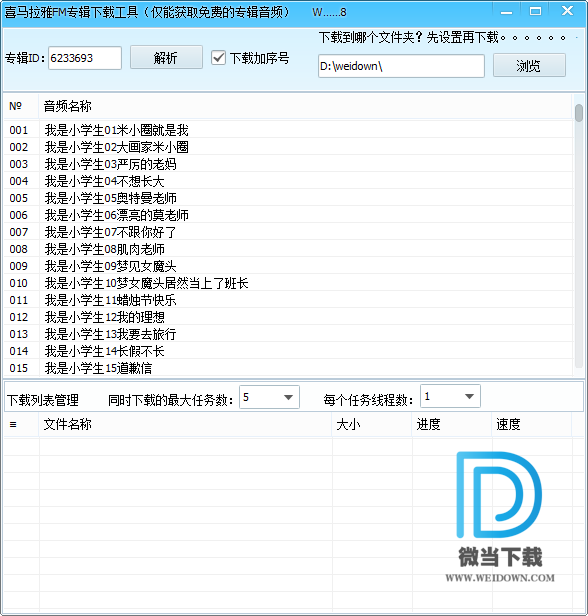Select row 我是小学生07不跟你好了
This screenshot has width=588, height=616.
click(x=288, y=232)
